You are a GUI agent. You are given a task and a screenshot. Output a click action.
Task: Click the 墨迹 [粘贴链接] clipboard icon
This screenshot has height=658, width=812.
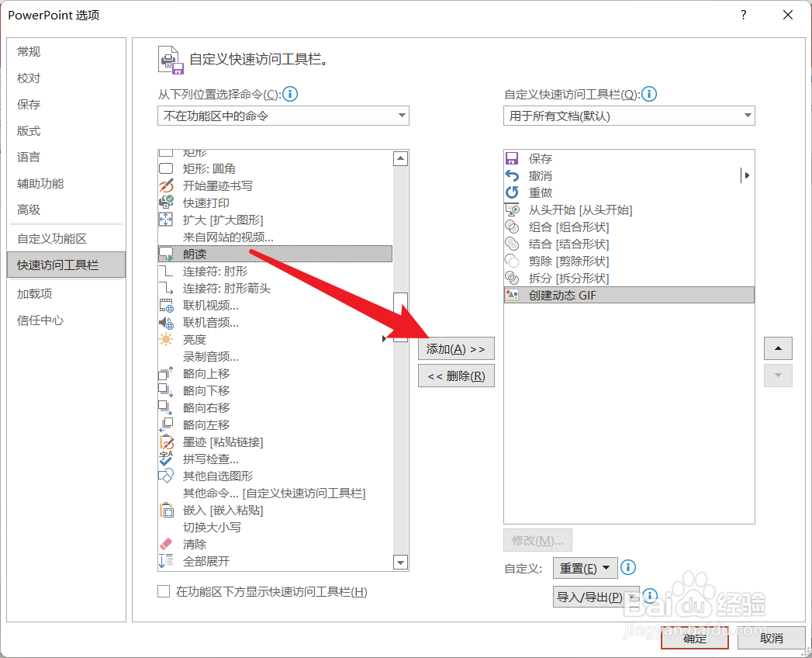[x=166, y=442]
